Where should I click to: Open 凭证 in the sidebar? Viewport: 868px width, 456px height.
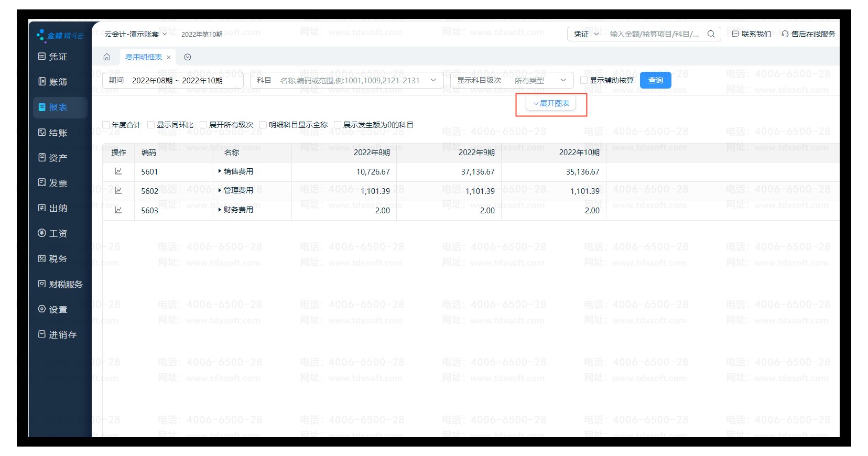[58, 57]
